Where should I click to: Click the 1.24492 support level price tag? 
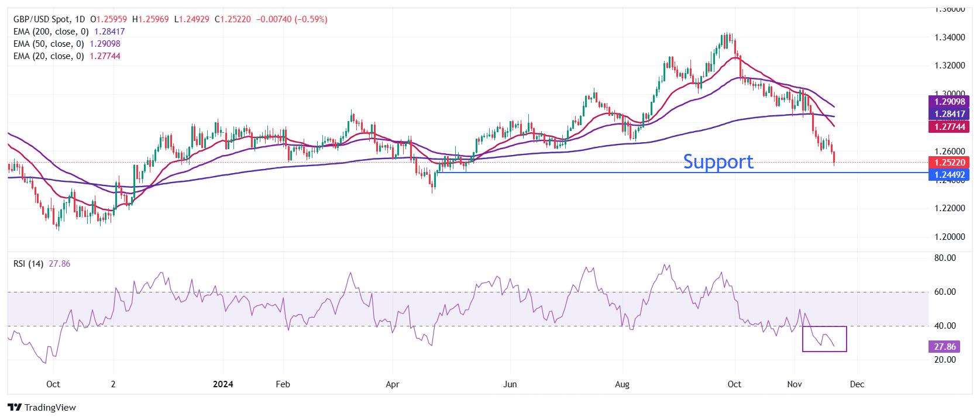point(948,174)
